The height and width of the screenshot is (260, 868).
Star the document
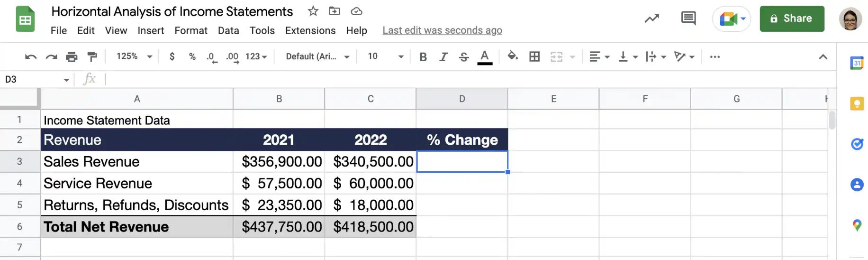313,11
